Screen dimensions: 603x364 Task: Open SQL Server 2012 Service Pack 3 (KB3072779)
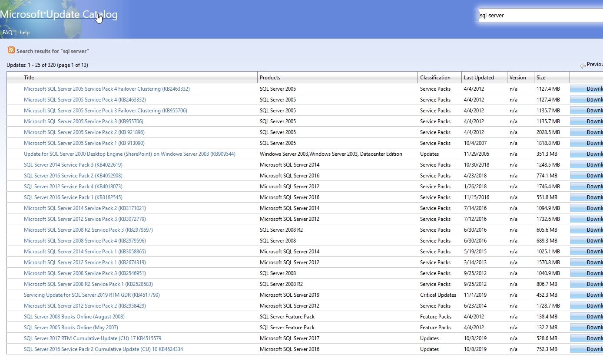tap(85, 219)
